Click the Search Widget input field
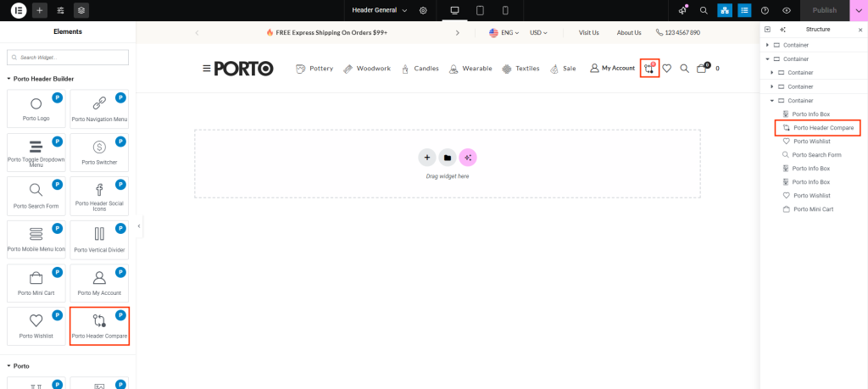 point(68,58)
